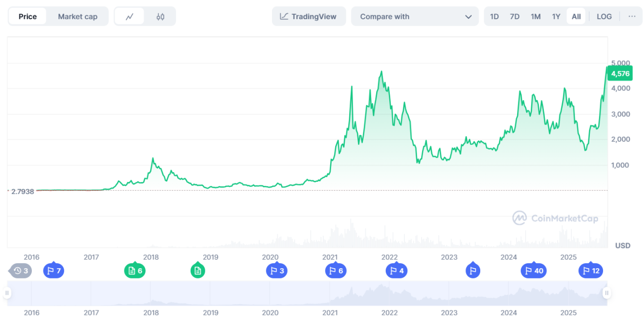Image resolution: width=644 pixels, height=327 pixels.
Task: Click the flag marker showing 12 near 2025
Action: tap(590, 270)
